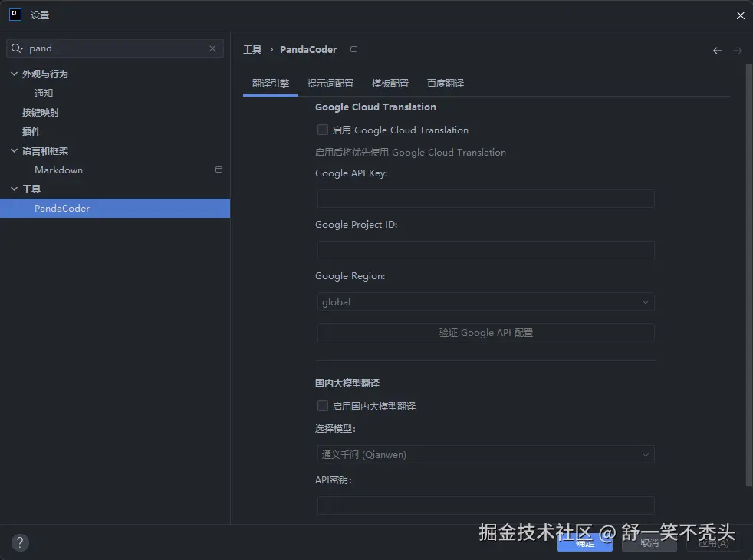
Task: Click the 语言和框架 category label
Action: pyautogui.click(x=45, y=151)
